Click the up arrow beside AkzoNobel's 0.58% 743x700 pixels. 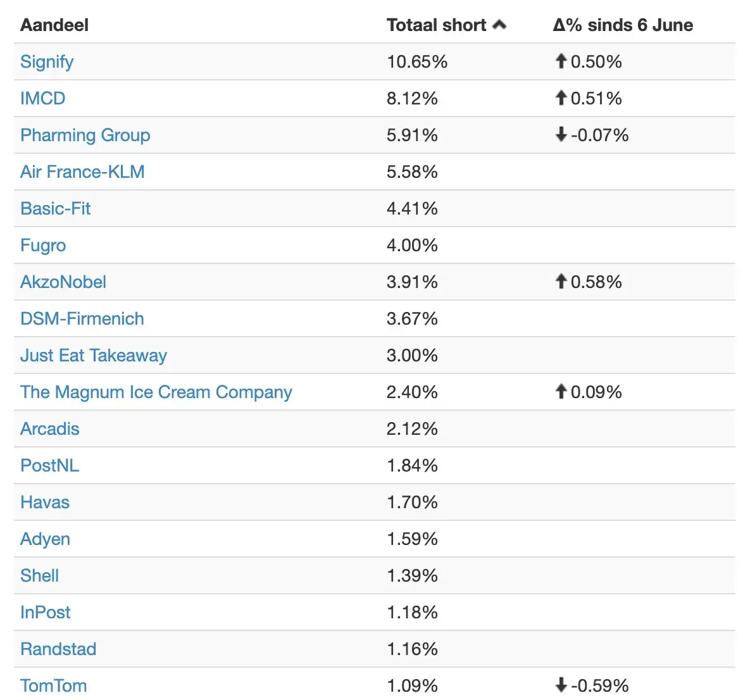click(x=561, y=281)
